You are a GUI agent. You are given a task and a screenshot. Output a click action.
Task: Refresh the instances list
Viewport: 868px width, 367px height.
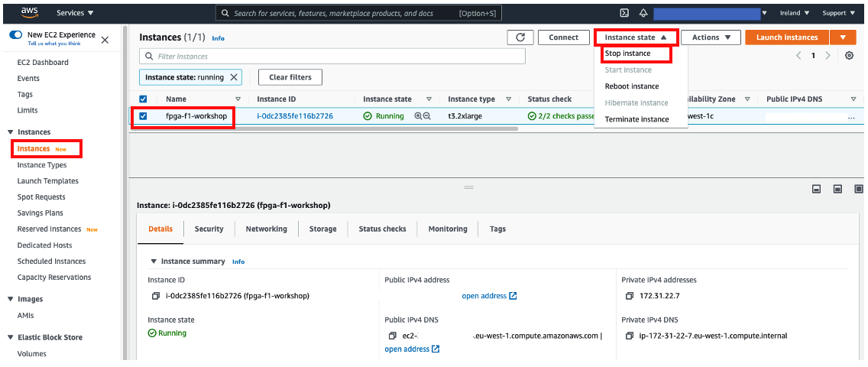coord(520,37)
